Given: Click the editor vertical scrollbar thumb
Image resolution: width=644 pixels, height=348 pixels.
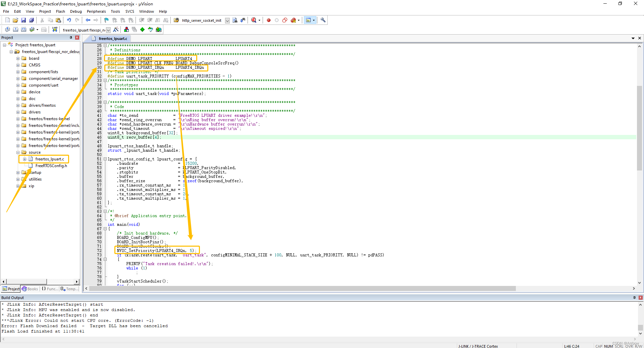Looking at the screenshot, I should (x=639, y=128).
